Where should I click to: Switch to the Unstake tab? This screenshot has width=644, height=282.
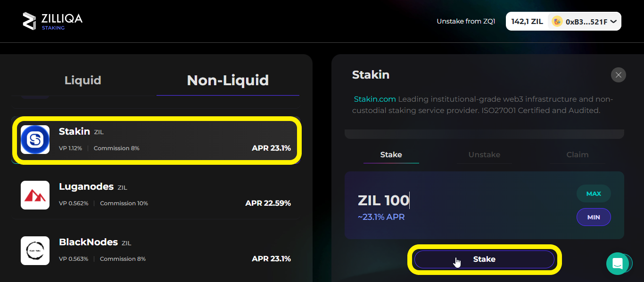[484, 154]
